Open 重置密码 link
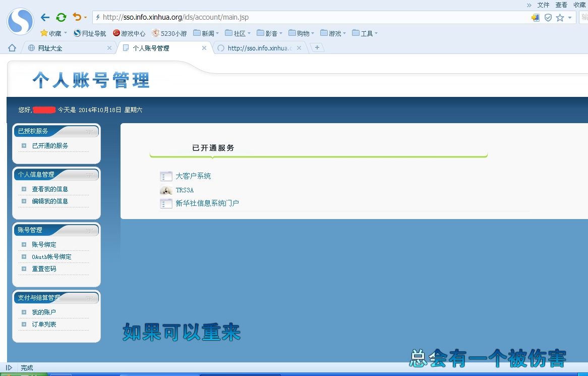 click(44, 268)
